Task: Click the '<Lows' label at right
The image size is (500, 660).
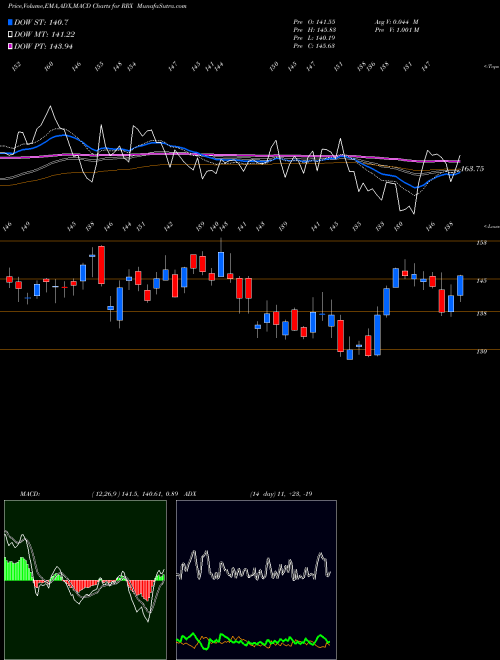Action: point(492,226)
